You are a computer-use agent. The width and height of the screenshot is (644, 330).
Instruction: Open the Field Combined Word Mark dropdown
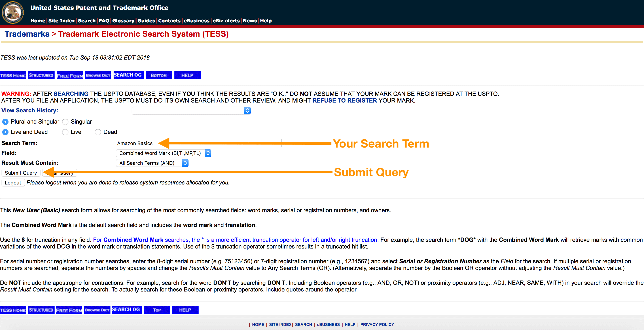tap(163, 153)
